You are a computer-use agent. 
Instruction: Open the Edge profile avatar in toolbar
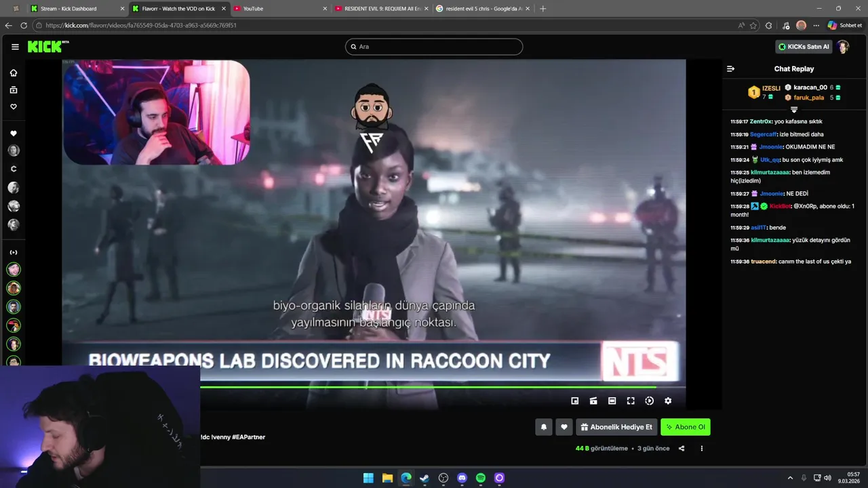tap(801, 25)
